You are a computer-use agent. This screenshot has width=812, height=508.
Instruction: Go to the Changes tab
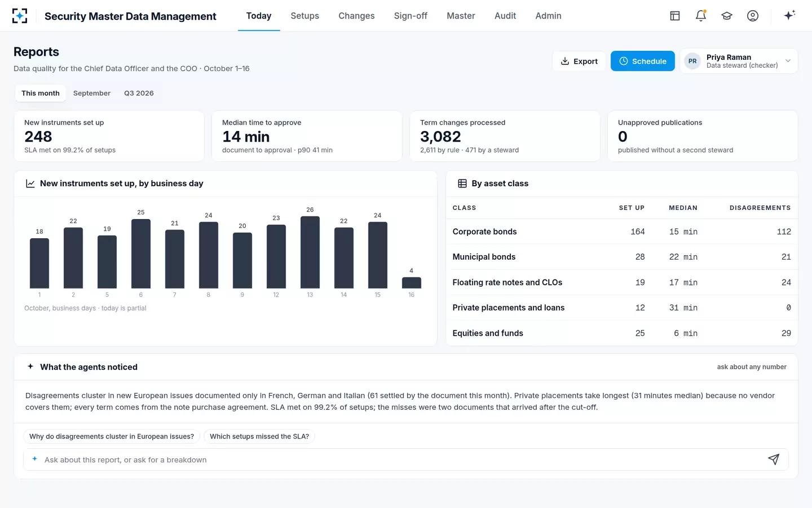coord(356,16)
